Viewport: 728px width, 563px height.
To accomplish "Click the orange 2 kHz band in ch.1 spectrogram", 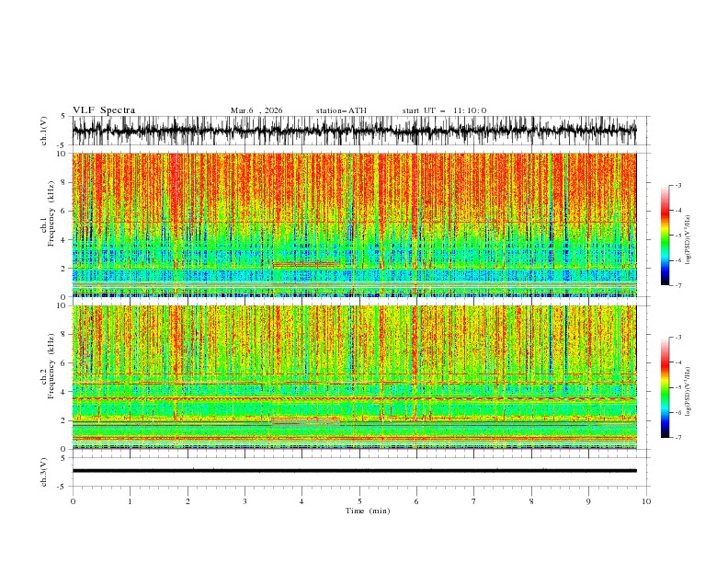I will point(306,264).
